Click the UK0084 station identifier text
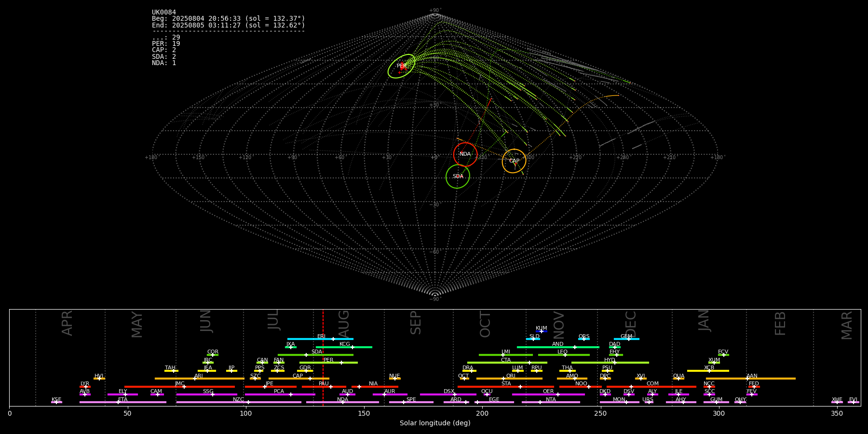Image resolution: width=868 pixels, height=434 pixels. (x=164, y=13)
